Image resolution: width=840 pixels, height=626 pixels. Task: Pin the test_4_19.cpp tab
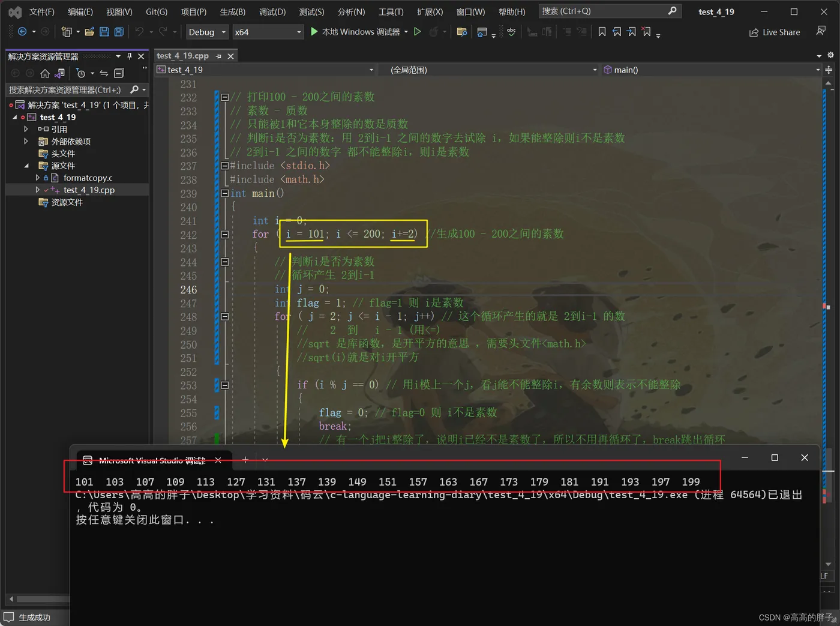pos(219,56)
